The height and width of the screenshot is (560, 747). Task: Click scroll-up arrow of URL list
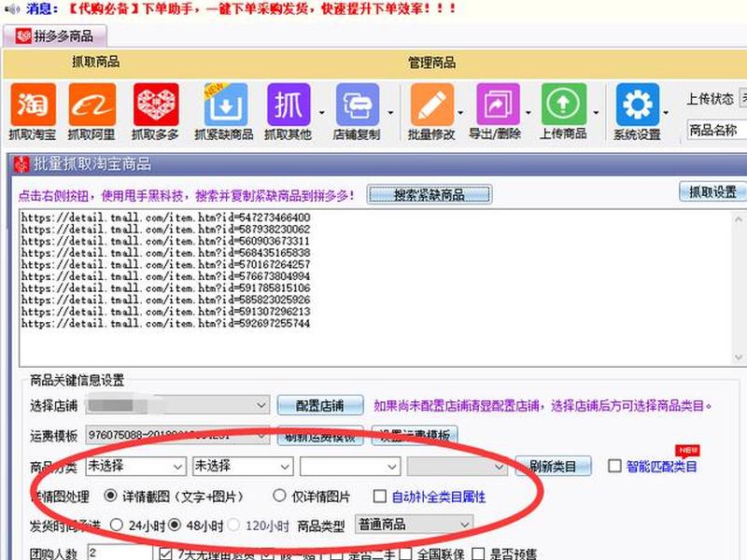(x=739, y=219)
